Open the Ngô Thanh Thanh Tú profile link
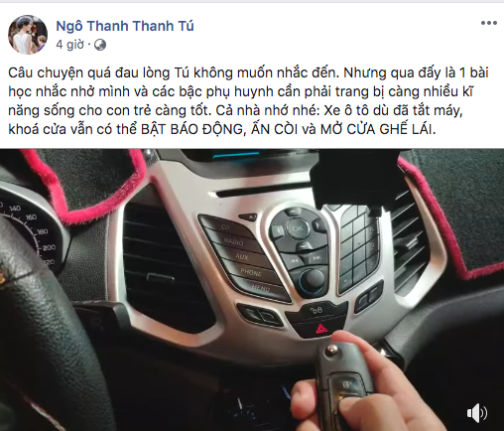Screen dimensions: 504x431 (x=125, y=26)
